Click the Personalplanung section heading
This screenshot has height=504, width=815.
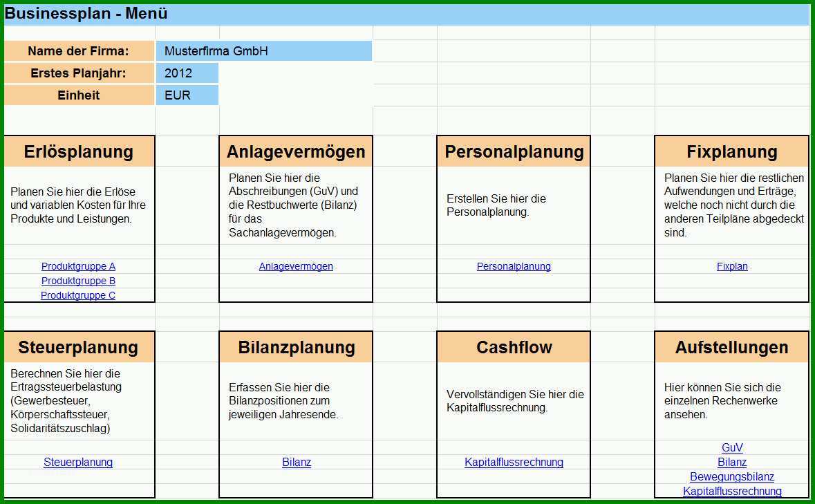pyautogui.click(x=514, y=151)
